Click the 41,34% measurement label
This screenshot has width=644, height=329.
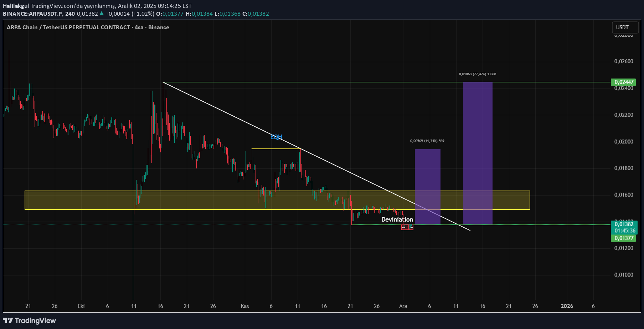(x=427, y=141)
